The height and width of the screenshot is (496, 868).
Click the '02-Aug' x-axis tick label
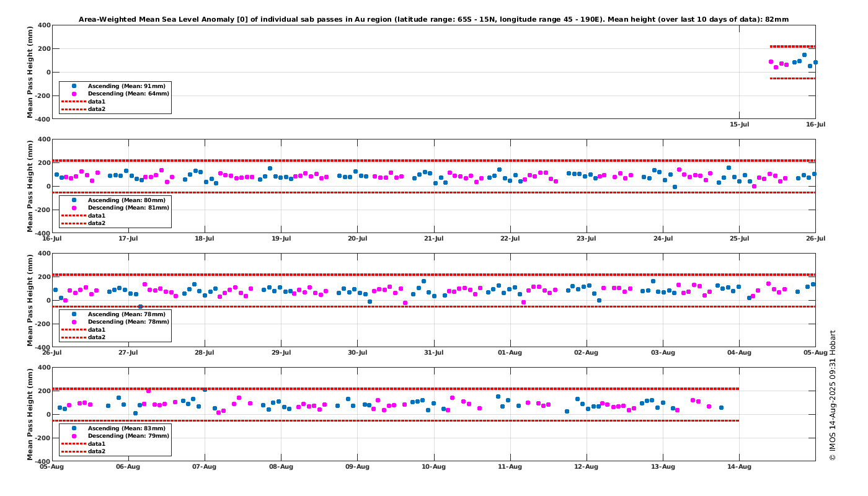tap(587, 353)
